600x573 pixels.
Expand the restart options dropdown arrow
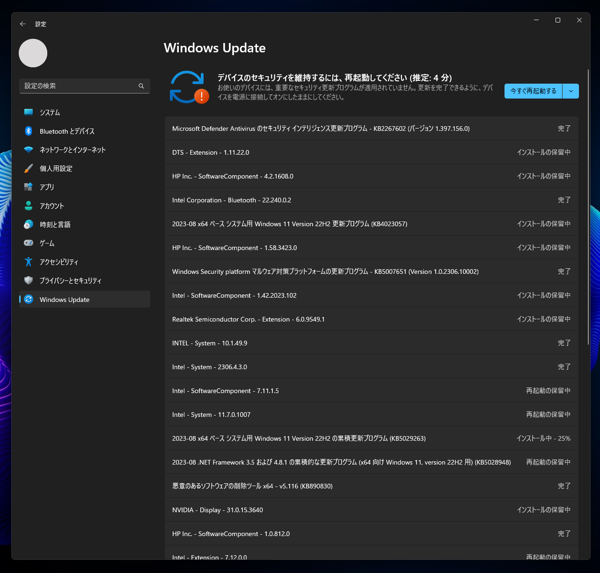[571, 91]
